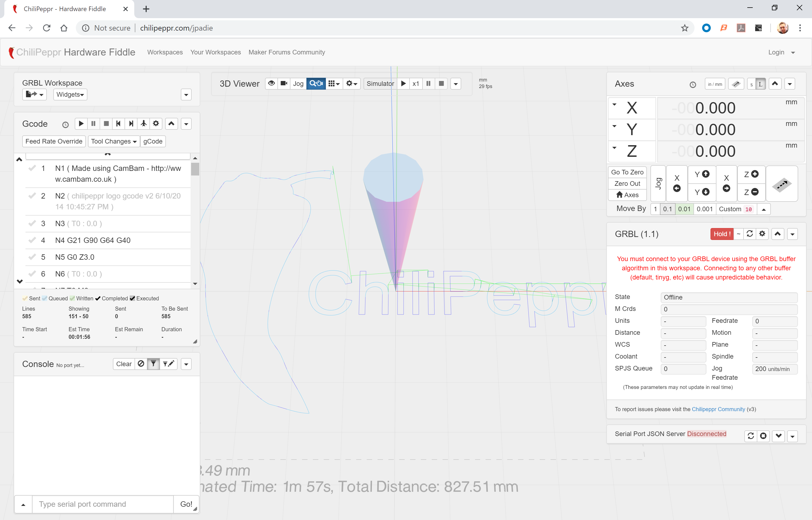Home the Axes
812x520 pixels.
click(x=627, y=195)
